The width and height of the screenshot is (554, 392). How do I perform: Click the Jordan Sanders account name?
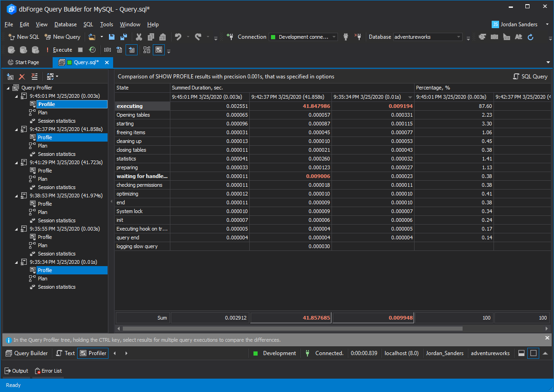(519, 24)
